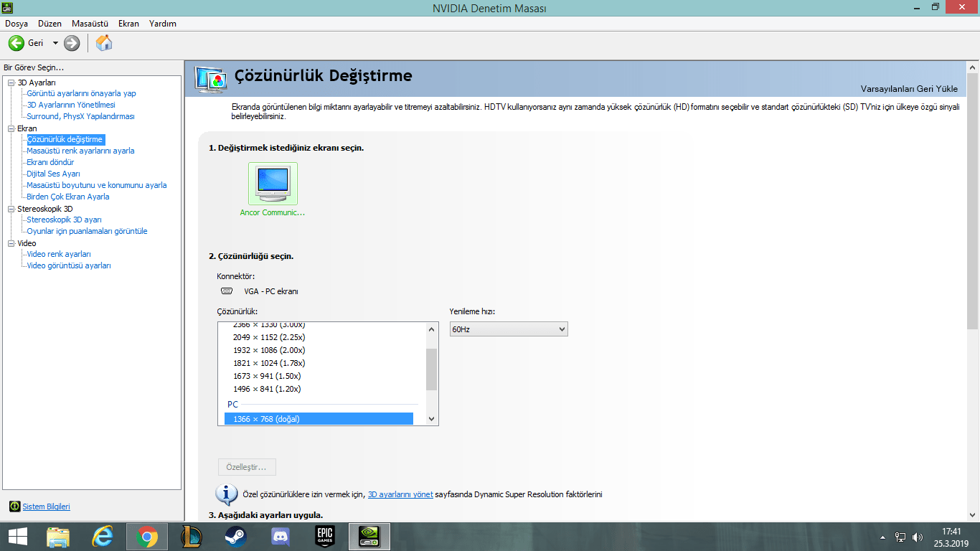
Task: Open the taskbar clock and date
Action: (951, 537)
